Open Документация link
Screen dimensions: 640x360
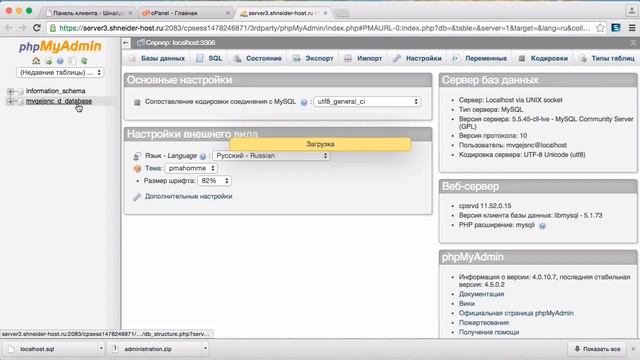[481, 294]
